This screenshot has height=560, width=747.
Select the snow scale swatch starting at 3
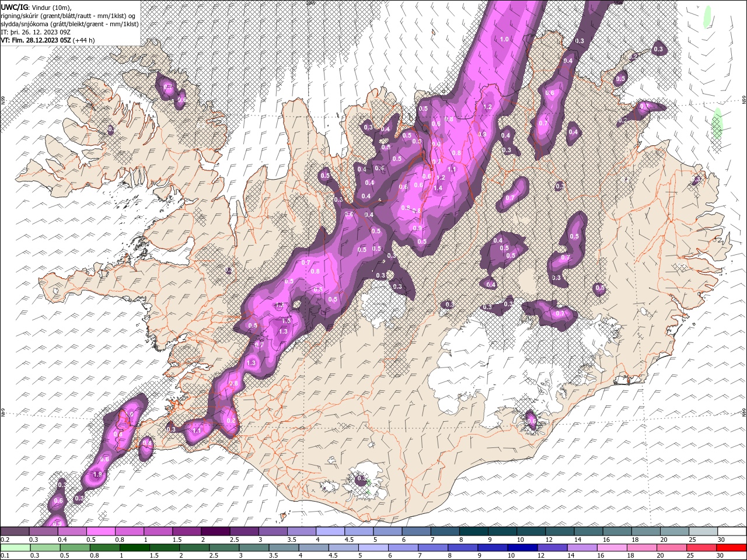tap(272, 531)
